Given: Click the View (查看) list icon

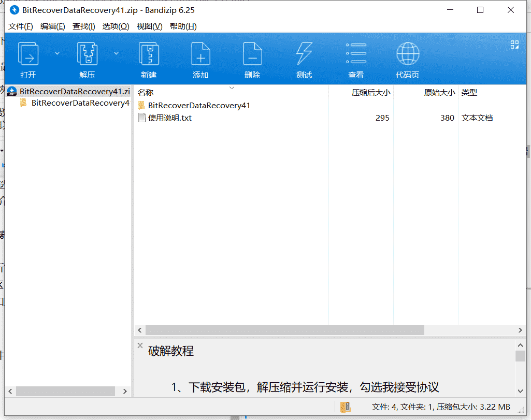Looking at the screenshot, I should (356, 53).
